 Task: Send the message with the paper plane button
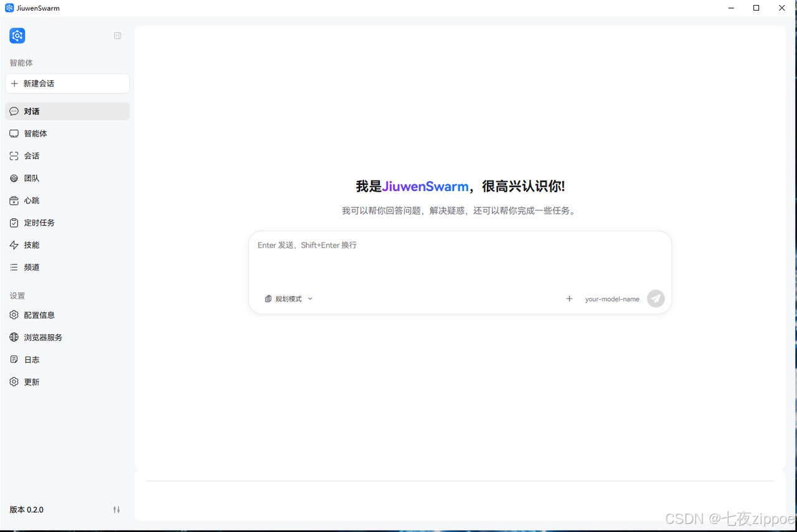click(x=656, y=299)
